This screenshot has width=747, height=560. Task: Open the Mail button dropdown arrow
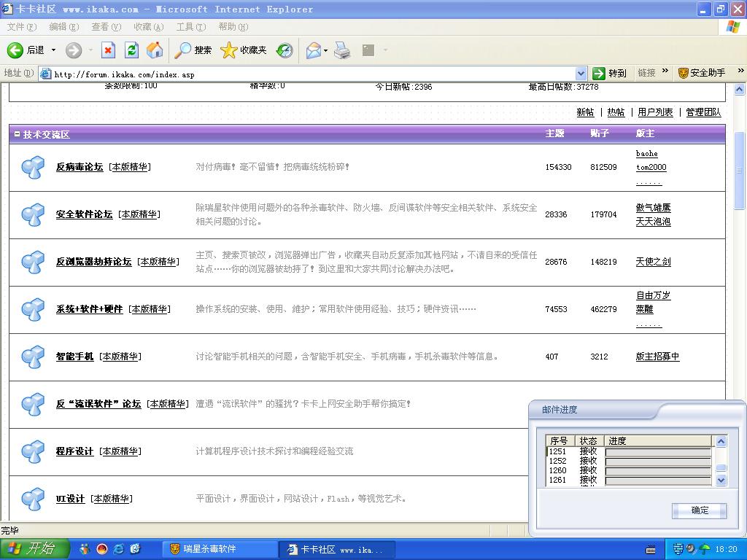click(x=326, y=50)
